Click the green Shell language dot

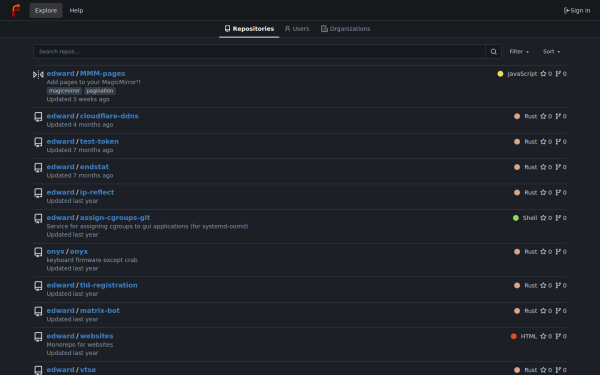click(x=516, y=218)
